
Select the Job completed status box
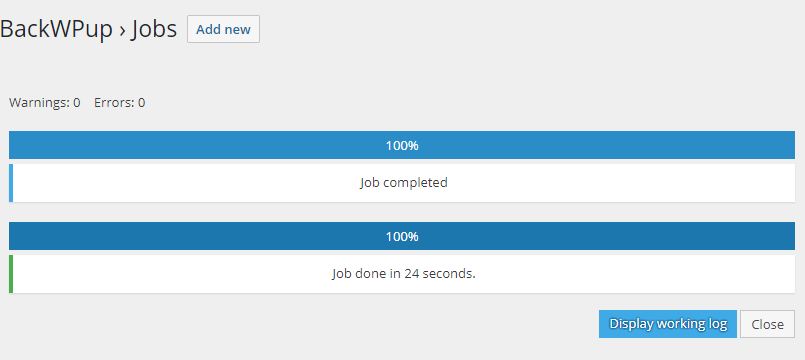(x=402, y=183)
